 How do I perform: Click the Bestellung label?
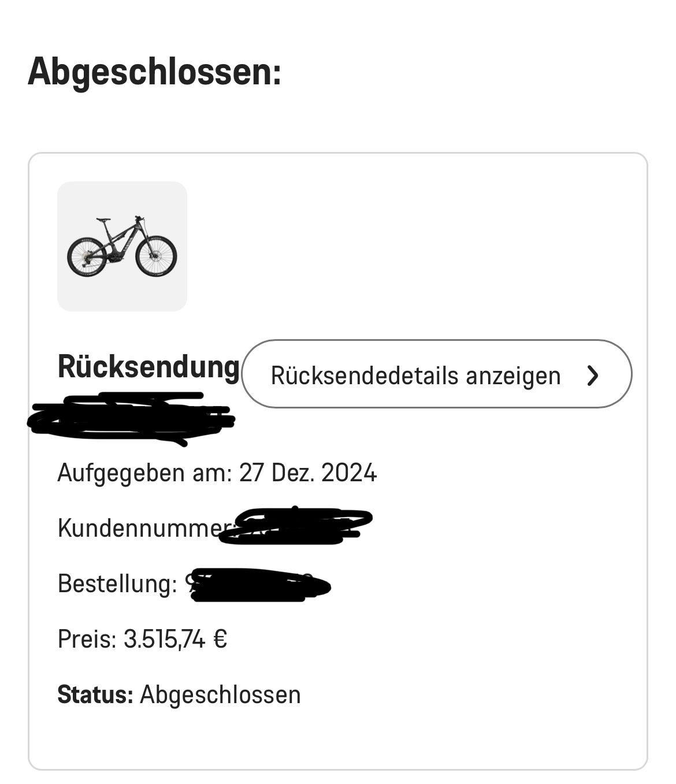click(117, 584)
